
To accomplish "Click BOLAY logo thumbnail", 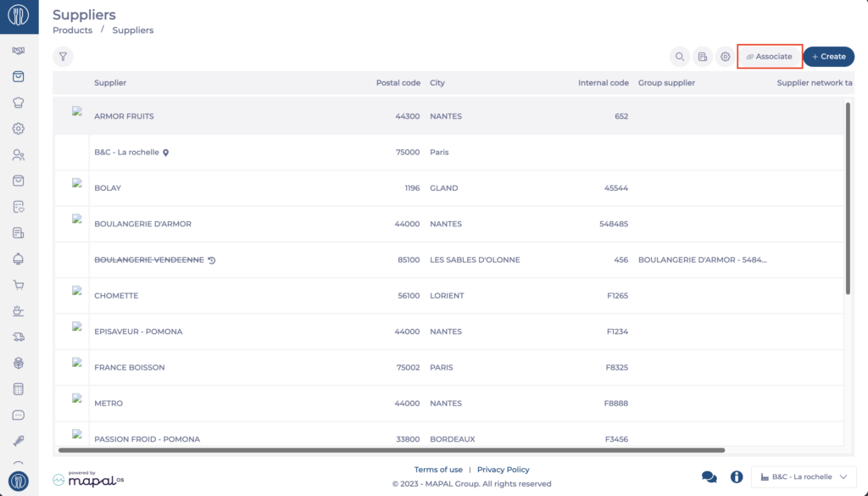I will (77, 183).
